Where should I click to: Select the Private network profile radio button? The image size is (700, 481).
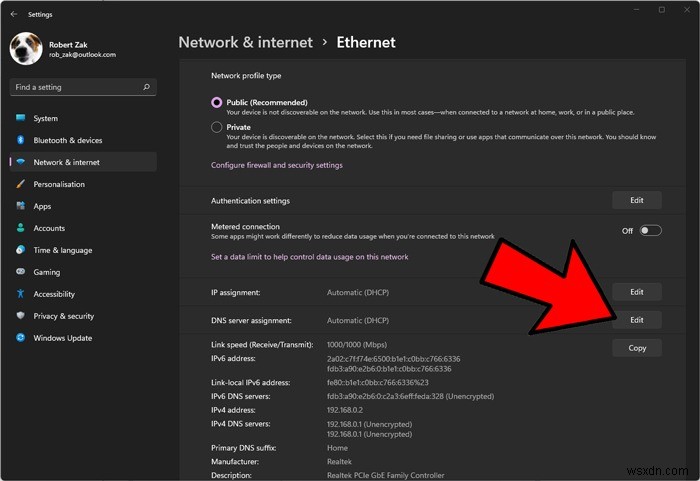coord(217,127)
